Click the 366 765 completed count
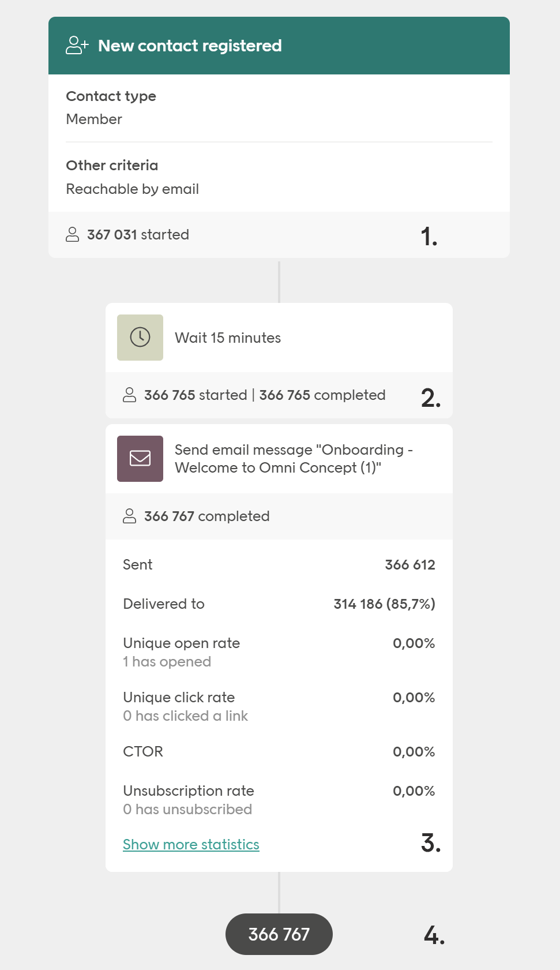 tap(322, 395)
